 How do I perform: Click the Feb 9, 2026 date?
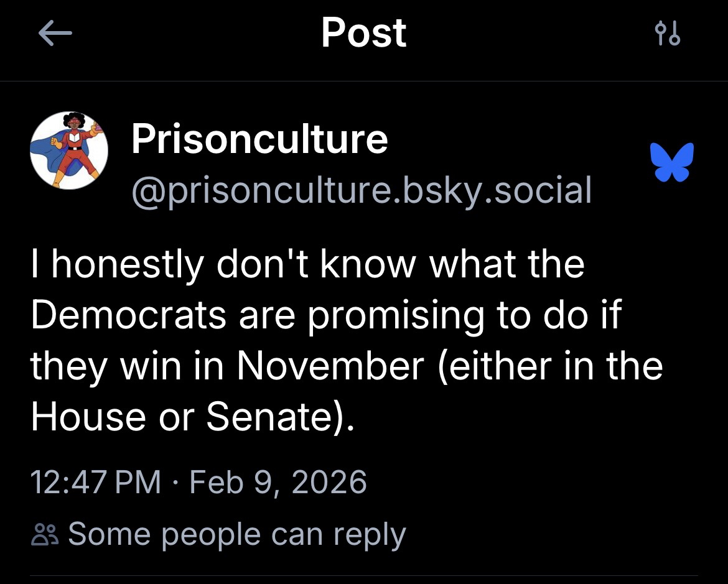[x=278, y=482]
